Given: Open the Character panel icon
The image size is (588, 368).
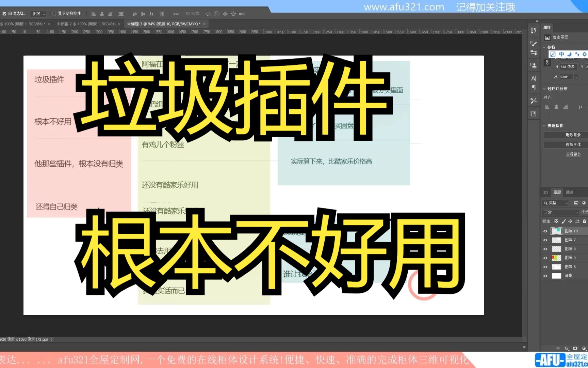Looking at the screenshot, I should pos(533,78).
